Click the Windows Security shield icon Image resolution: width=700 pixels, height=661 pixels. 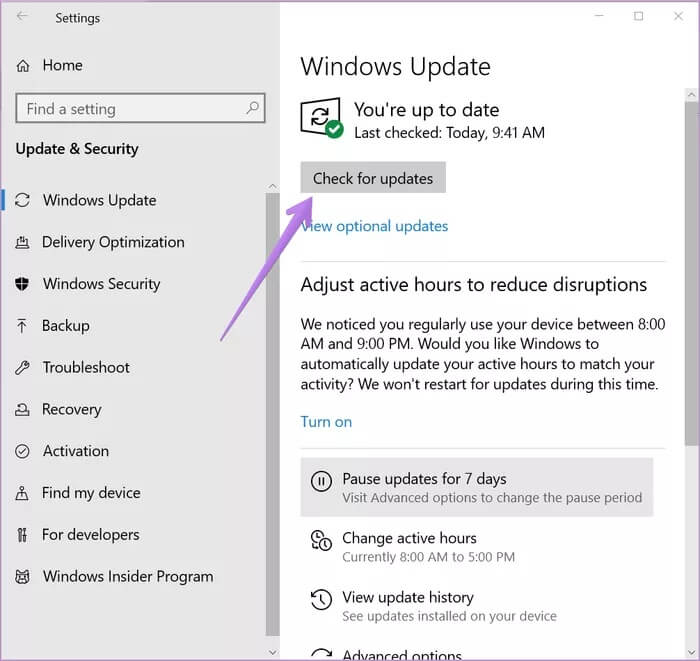22,284
